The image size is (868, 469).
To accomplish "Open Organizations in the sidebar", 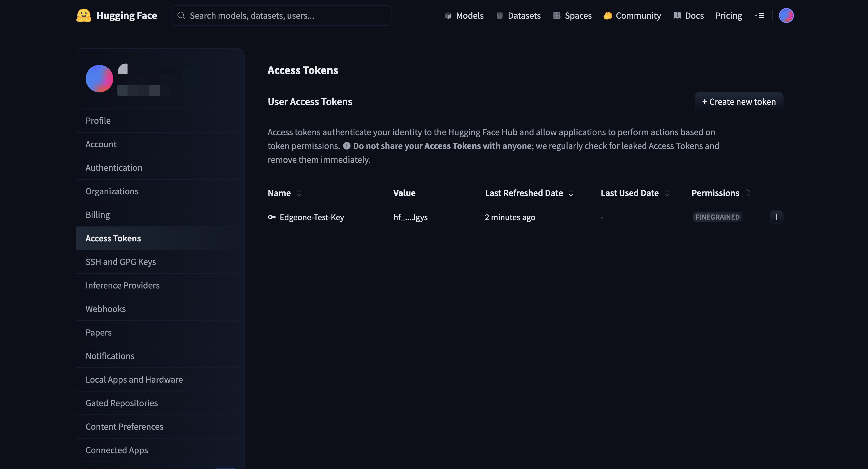I will click(160, 191).
